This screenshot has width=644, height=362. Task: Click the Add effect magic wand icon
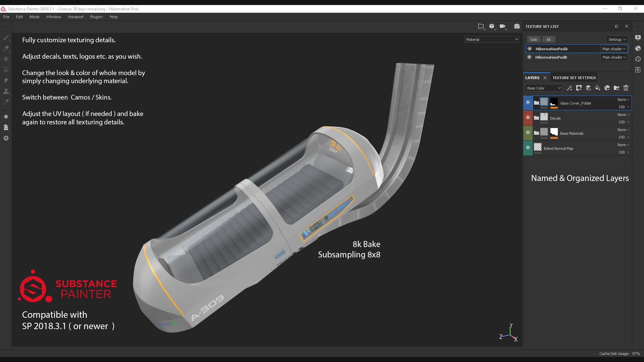(x=570, y=88)
